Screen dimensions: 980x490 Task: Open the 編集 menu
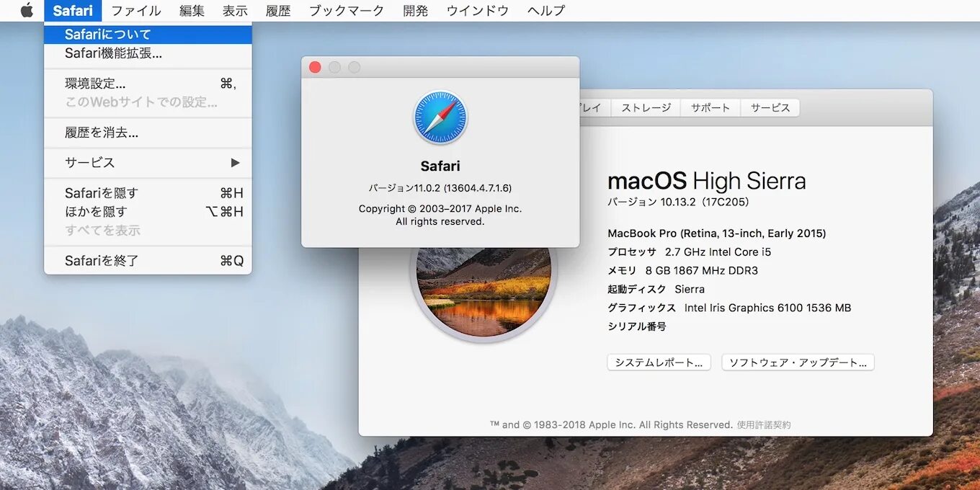pyautogui.click(x=192, y=10)
